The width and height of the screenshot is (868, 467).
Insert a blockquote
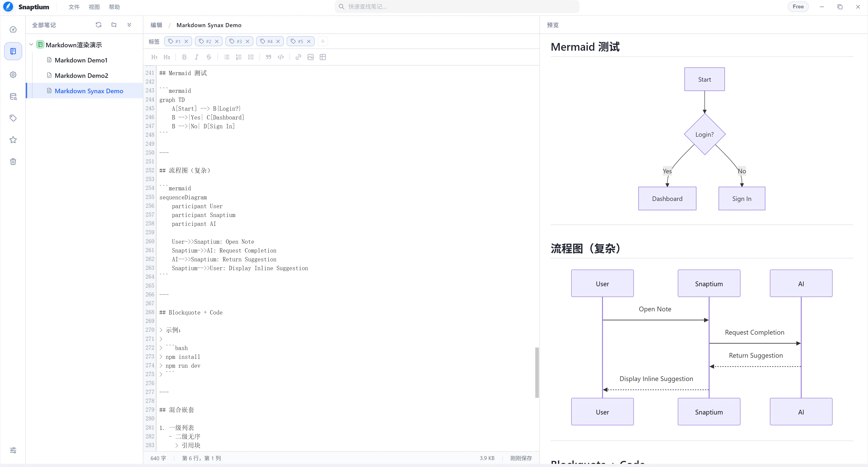[x=269, y=57]
